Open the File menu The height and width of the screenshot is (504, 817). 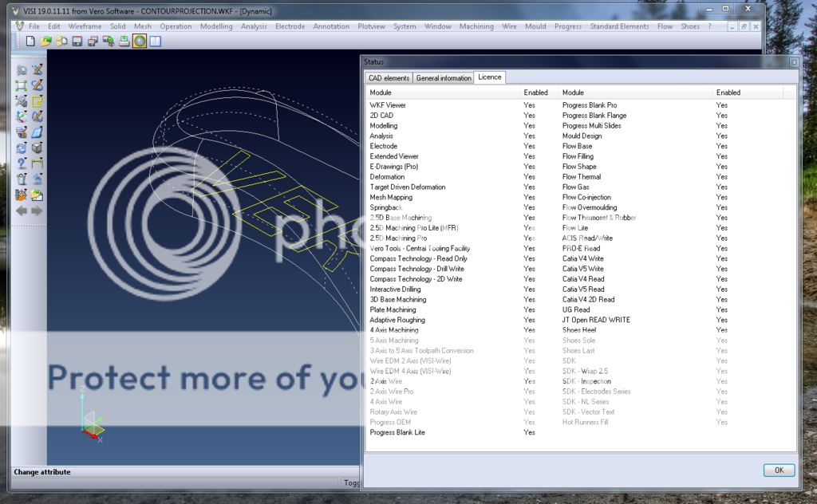tap(35, 26)
